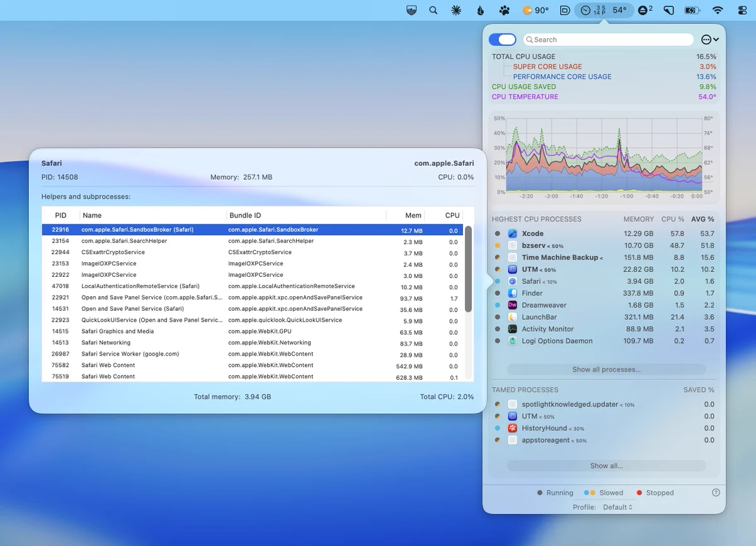Sort Safari helpers by Name column header

click(152, 215)
